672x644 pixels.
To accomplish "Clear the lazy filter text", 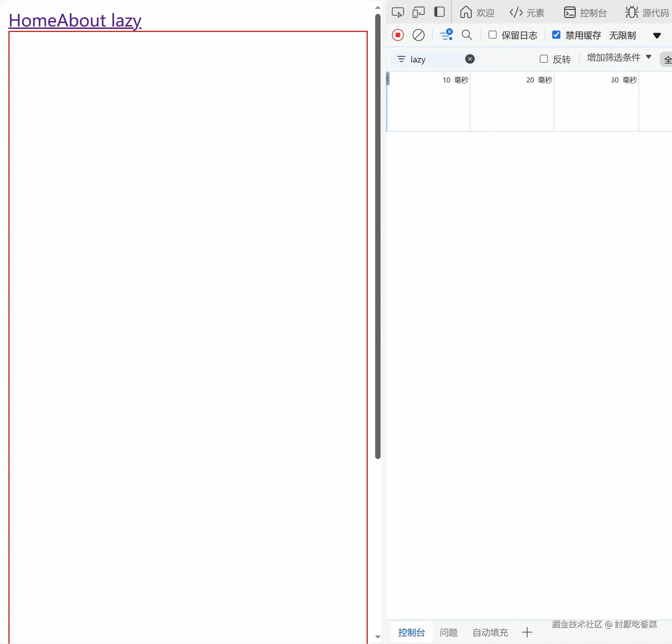I will pyautogui.click(x=470, y=59).
